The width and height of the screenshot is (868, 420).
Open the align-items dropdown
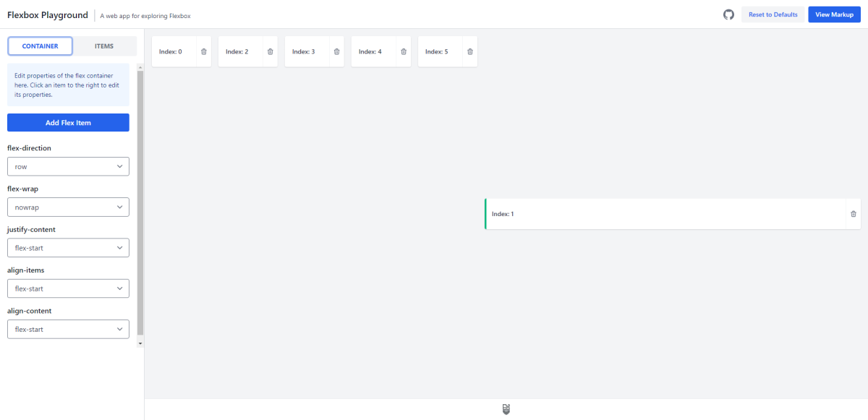(68, 288)
